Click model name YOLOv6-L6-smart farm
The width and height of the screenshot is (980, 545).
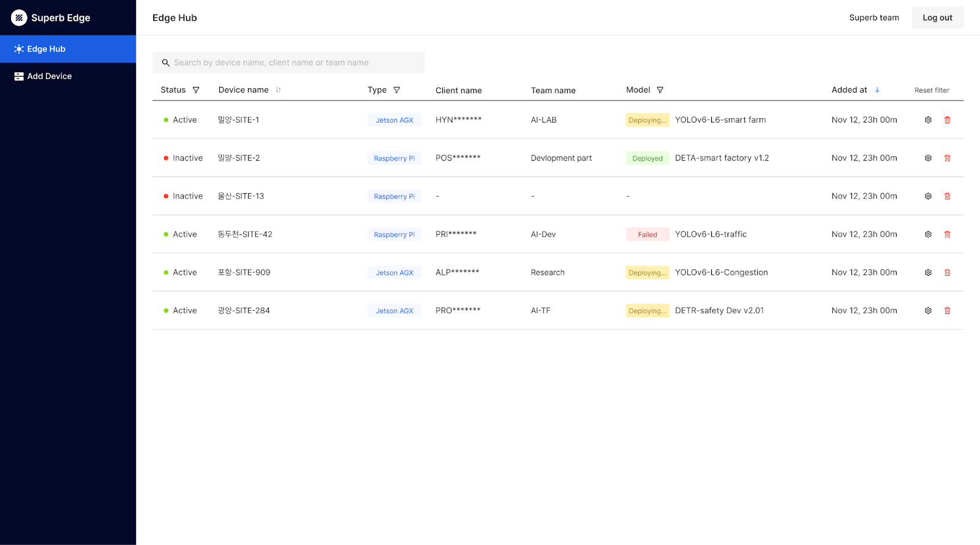(x=720, y=120)
